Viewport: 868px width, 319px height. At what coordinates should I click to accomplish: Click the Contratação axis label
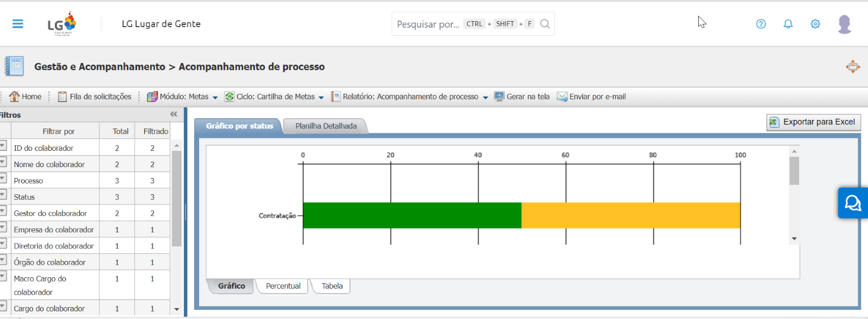[x=277, y=215]
